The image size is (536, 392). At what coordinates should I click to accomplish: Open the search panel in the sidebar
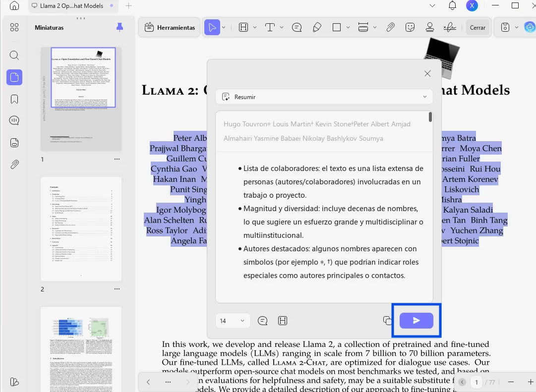14,55
